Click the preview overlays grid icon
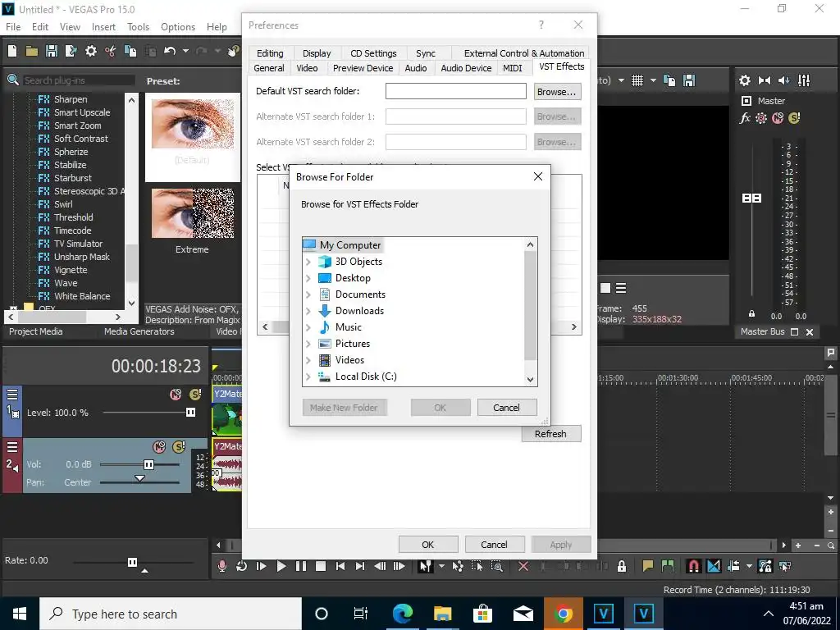The height and width of the screenshot is (630, 840). 637,80
